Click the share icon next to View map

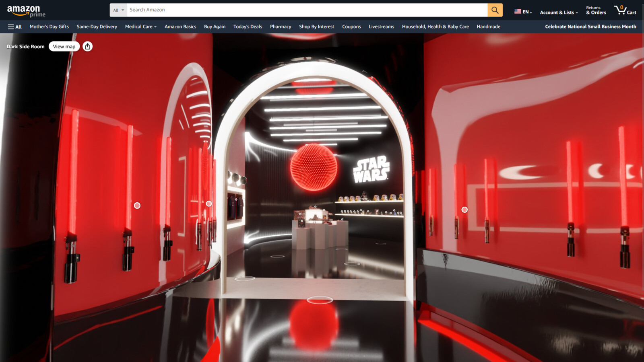(87, 46)
